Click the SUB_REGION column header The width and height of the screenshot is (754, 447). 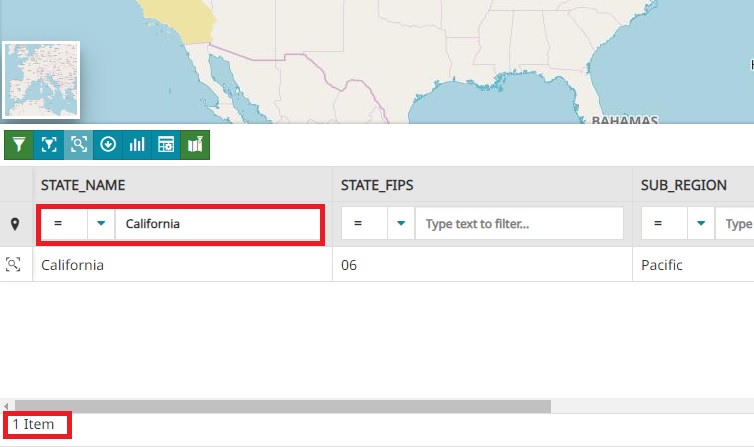683,185
